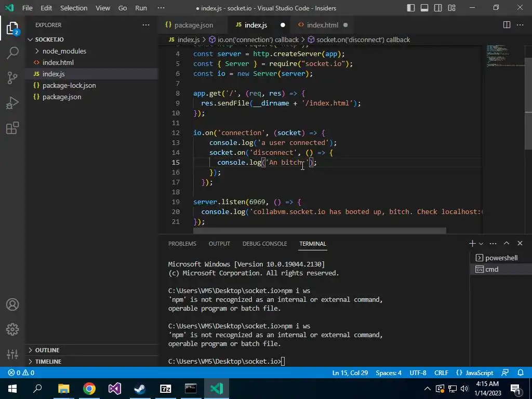The height and width of the screenshot is (399, 532).
Task: Expand the node_modules folder
Action: 91,51
